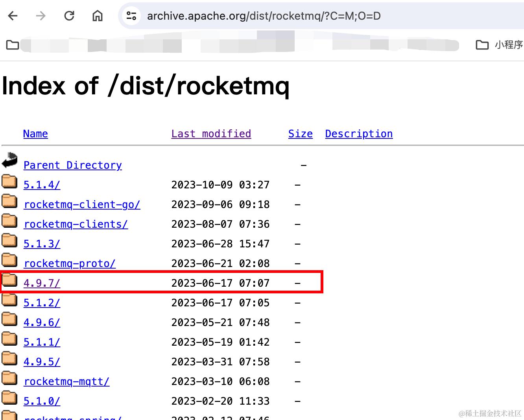The width and height of the screenshot is (524, 420).
Task: Reload the current page
Action: click(69, 16)
